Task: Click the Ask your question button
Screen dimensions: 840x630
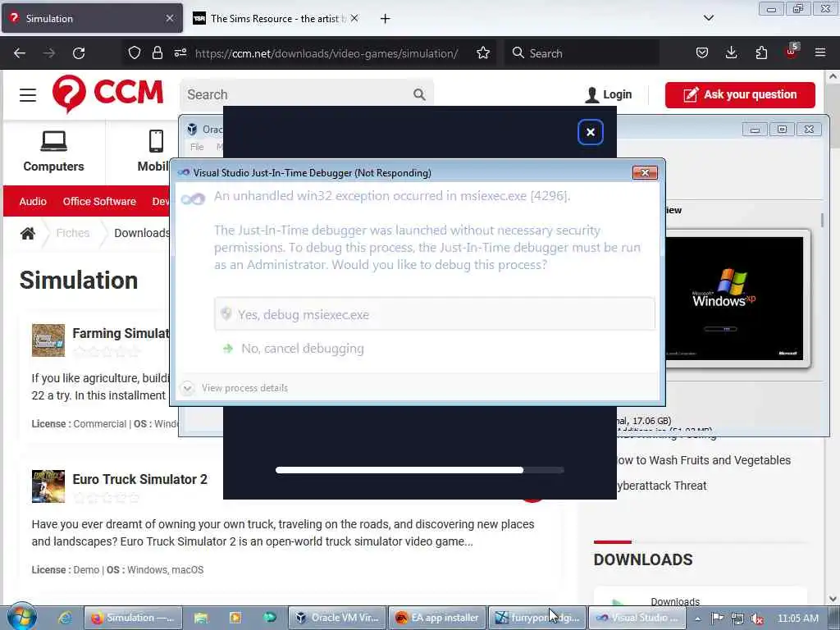Action: point(740,95)
